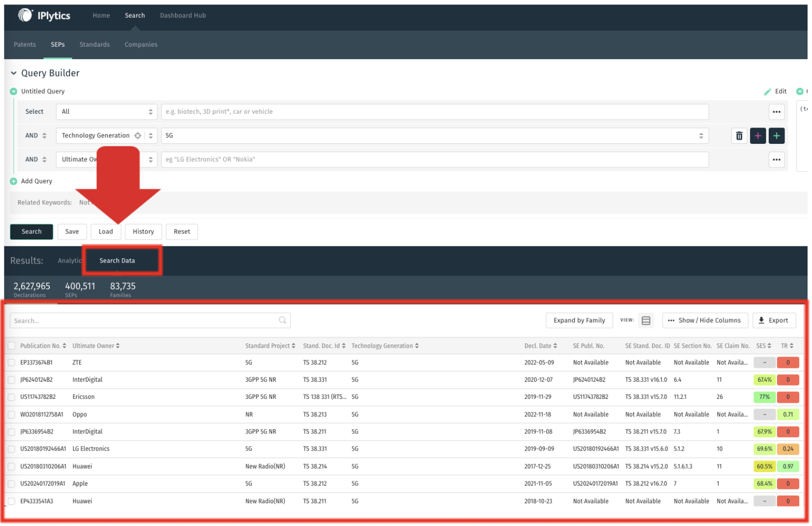Image resolution: width=812 pixels, height=526 pixels.
Task: Click the 77% SES badge for US11743782B2
Action: coord(764,397)
